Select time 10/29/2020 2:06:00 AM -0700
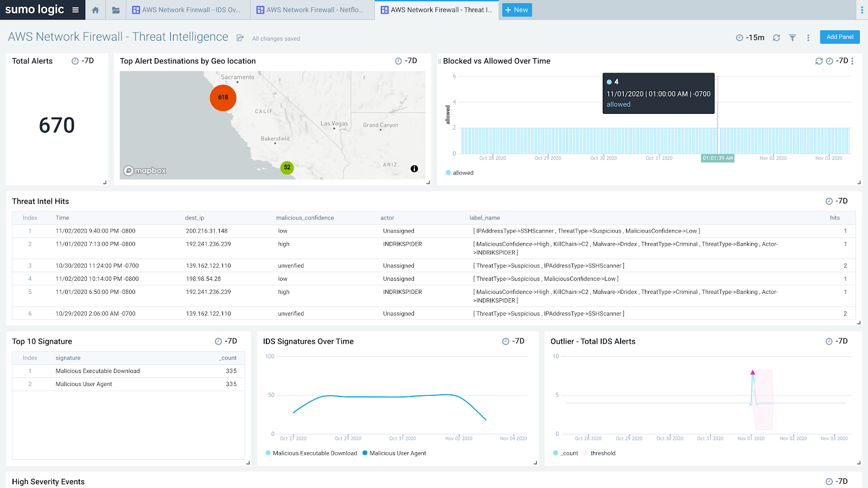The width and height of the screenshot is (868, 488). 95,313
